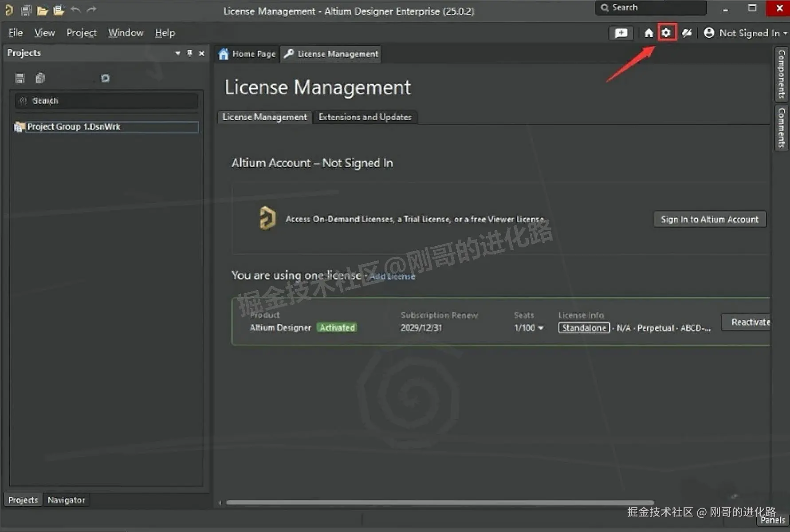This screenshot has height=532, width=790.
Task: Click the scroll-left arrow of horizontal scrollbar
Action: (220, 503)
